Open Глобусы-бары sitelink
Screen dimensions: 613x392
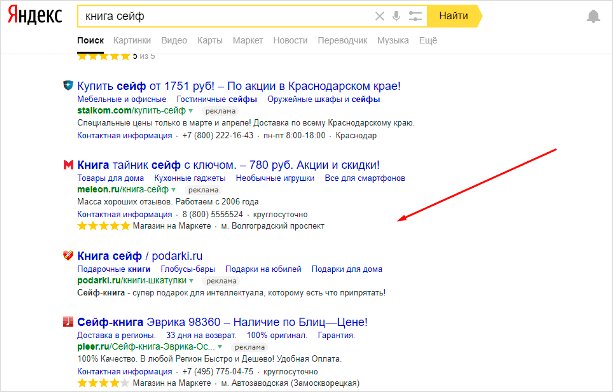(188, 269)
